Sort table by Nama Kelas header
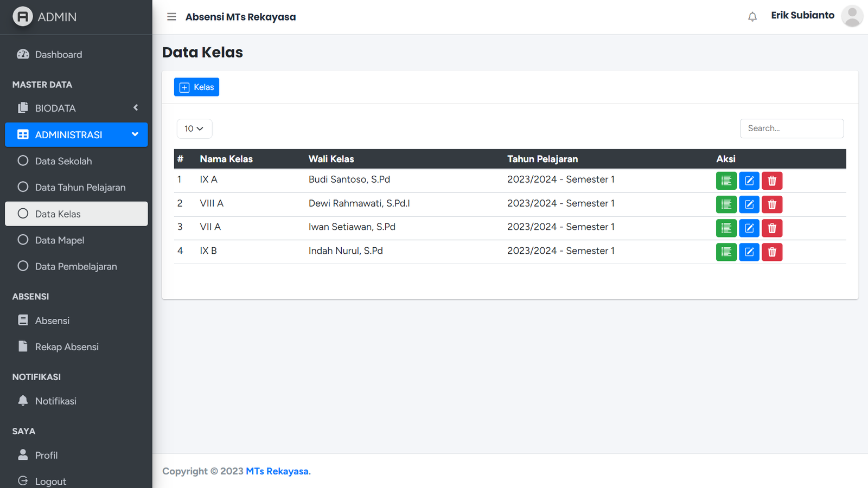 click(226, 159)
